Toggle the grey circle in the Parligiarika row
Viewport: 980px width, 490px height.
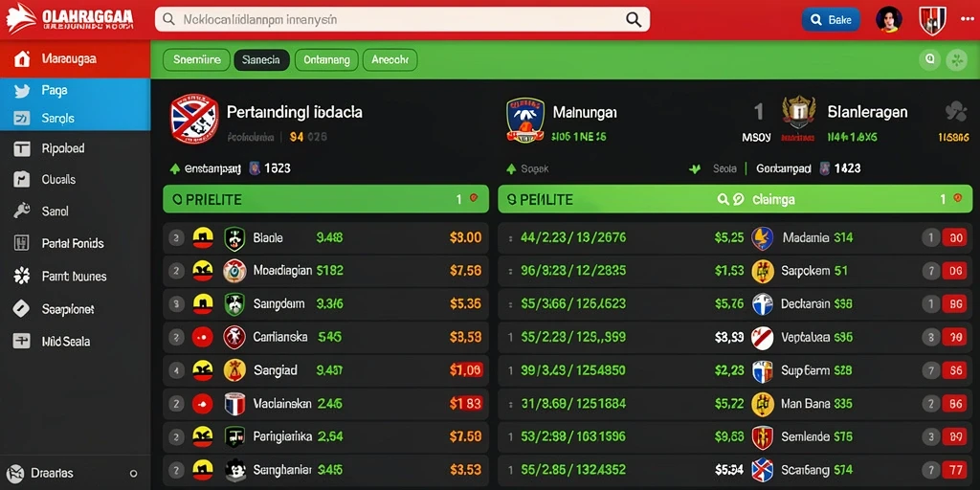[x=176, y=436]
